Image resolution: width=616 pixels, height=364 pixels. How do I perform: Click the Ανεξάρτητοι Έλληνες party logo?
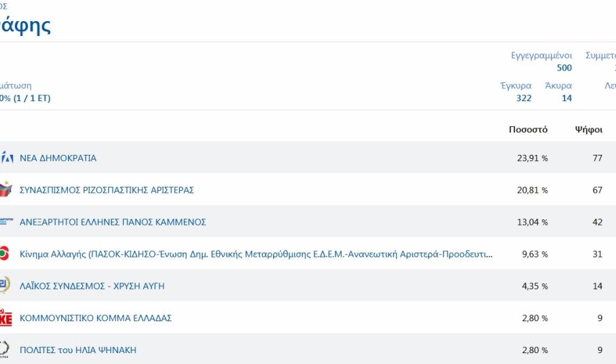[6, 222]
